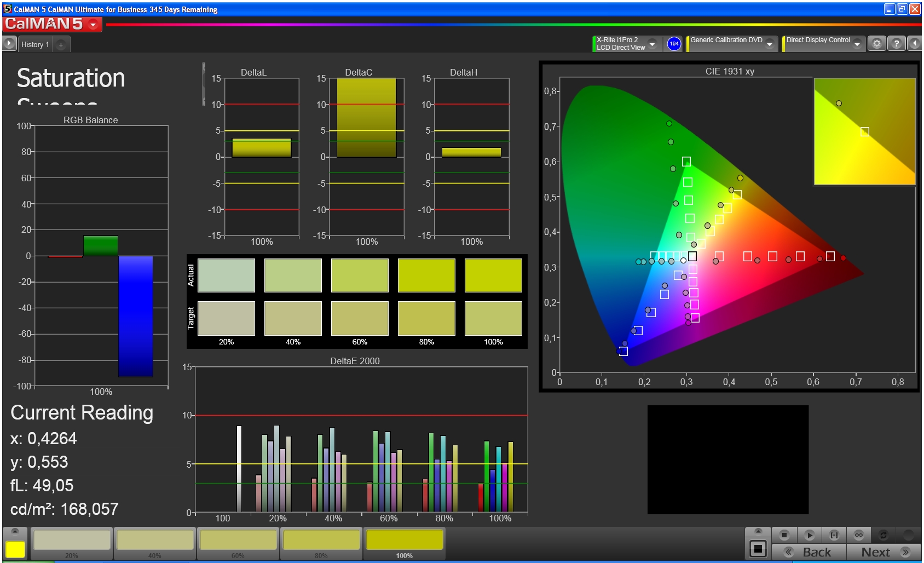
Task: Expand the X-Rite i1Pro 2 meter dropdown
Action: pos(652,44)
